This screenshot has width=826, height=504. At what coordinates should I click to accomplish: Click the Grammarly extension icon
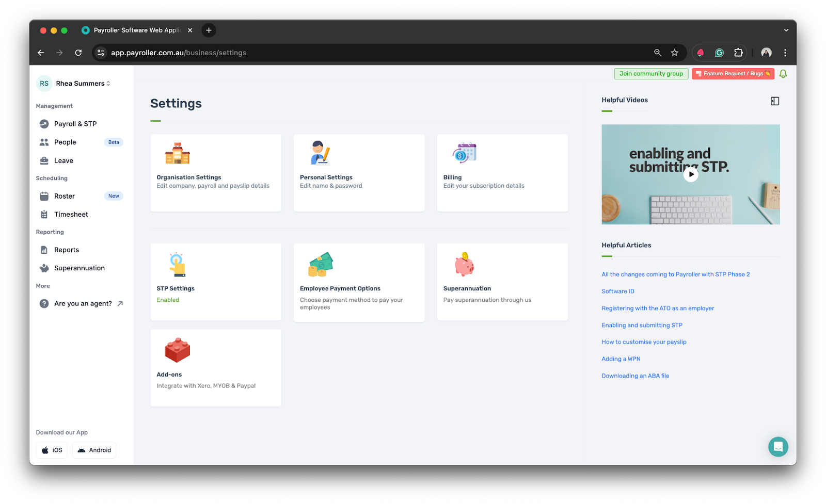pyautogui.click(x=719, y=53)
